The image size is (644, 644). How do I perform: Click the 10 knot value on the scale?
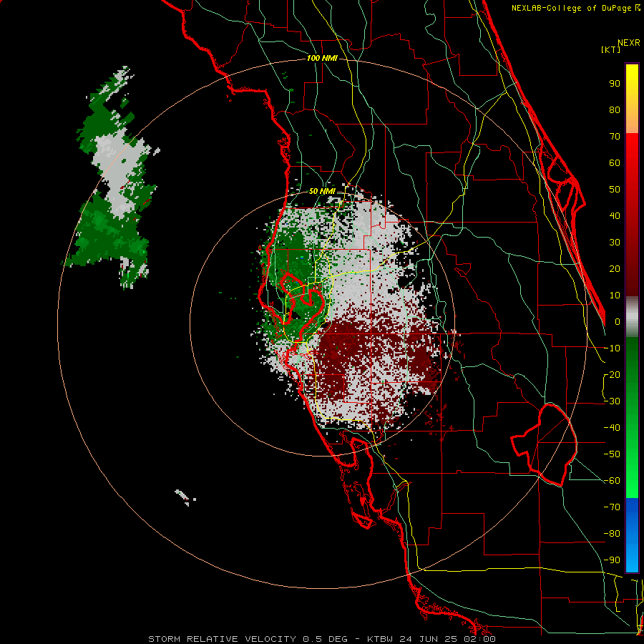tap(615, 296)
